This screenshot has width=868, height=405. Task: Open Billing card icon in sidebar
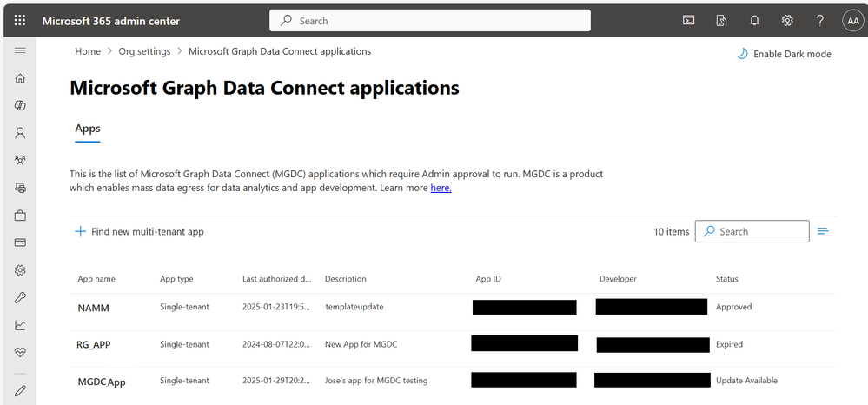pos(20,242)
